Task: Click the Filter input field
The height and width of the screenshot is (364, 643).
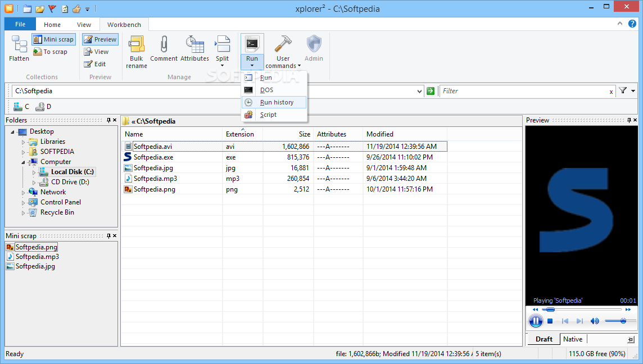Action: [524, 91]
